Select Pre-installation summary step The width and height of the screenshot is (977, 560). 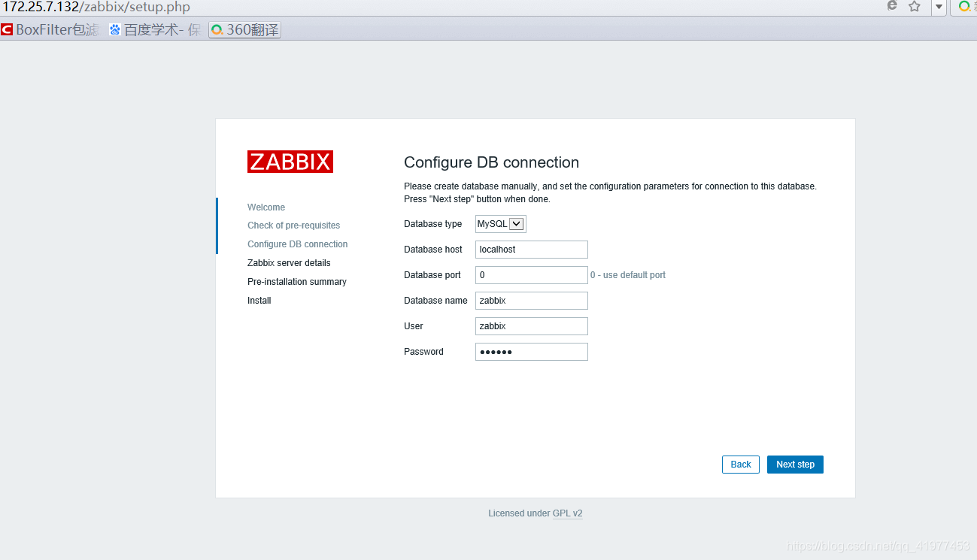click(x=297, y=282)
